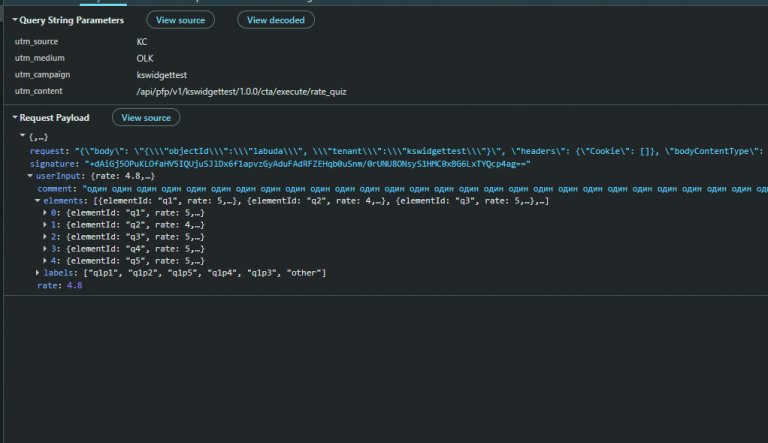Click View source for Request Payload
The height and width of the screenshot is (443, 768).
[146, 118]
